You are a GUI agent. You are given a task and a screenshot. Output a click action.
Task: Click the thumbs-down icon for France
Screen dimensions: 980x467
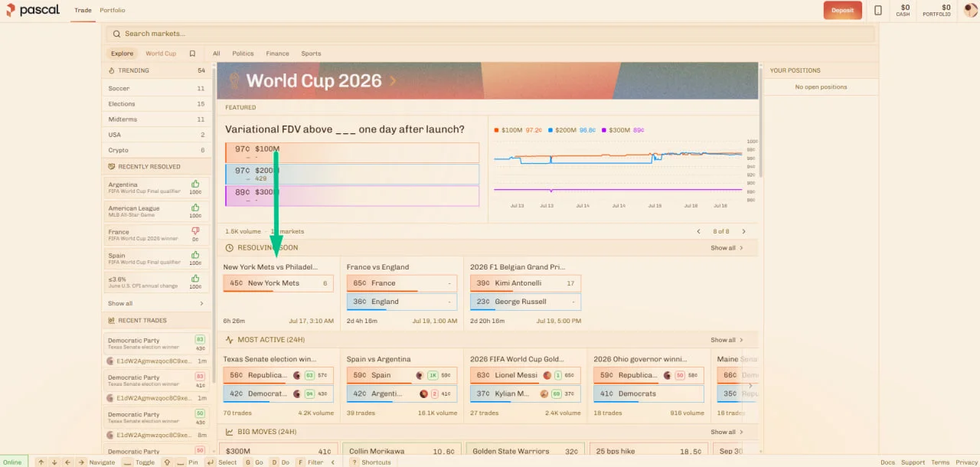tap(195, 230)
